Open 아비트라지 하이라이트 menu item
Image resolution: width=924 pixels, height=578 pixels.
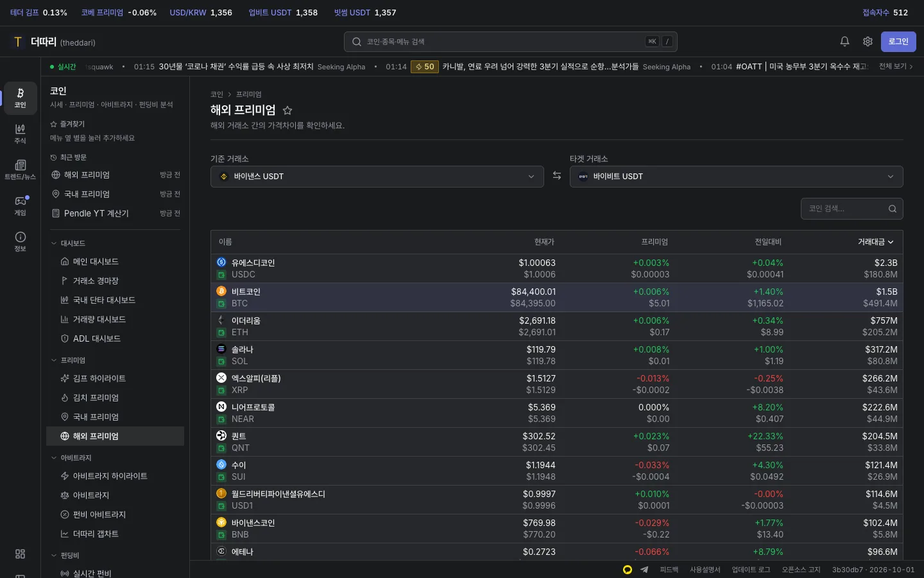pos(116,476)
